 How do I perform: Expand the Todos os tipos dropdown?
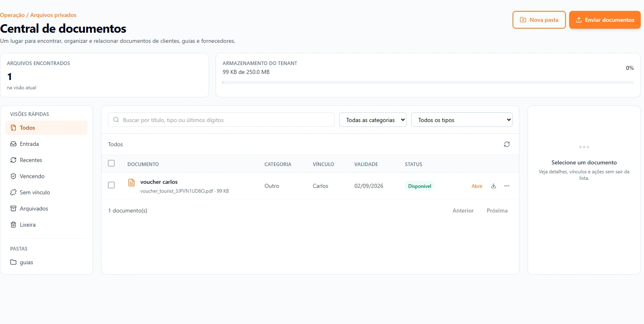462,120
